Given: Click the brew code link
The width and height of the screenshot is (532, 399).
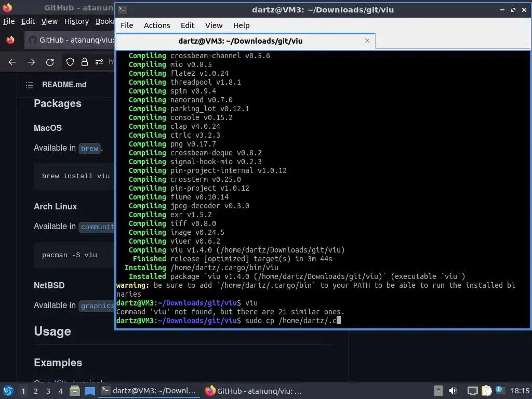Looking at the screenshot, I should [x=89, y=148].
